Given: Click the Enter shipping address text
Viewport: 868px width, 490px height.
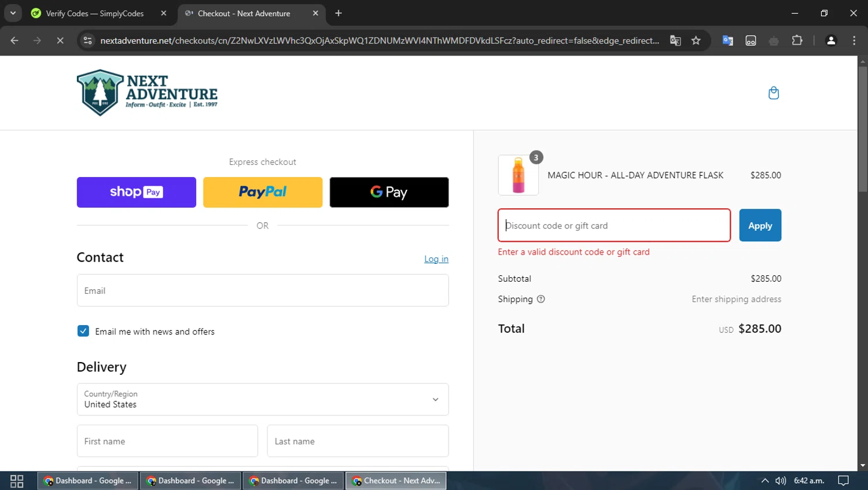Looking at the screenshot, I should (736, 299).
